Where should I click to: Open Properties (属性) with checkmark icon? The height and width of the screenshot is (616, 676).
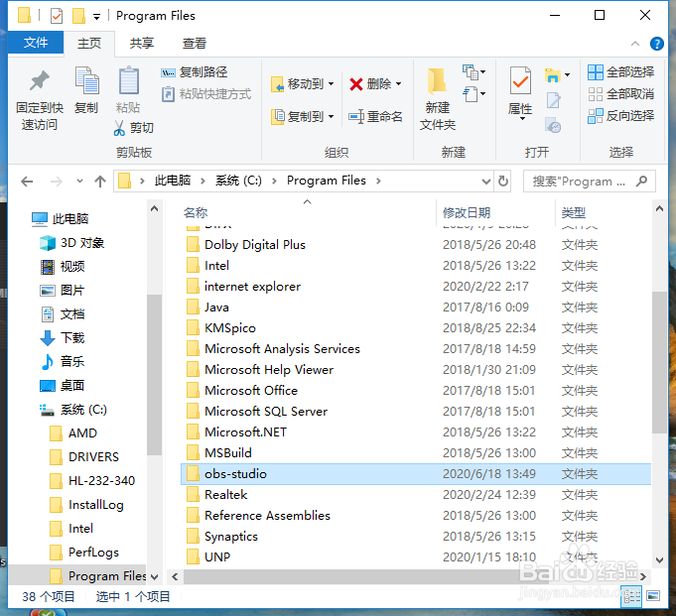coord(520,92)
